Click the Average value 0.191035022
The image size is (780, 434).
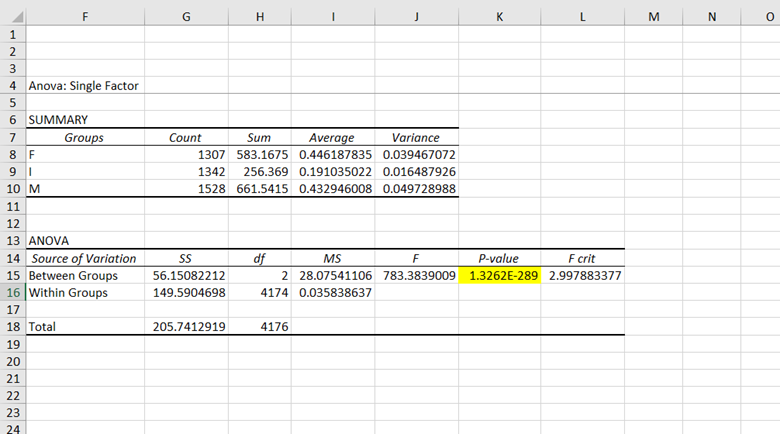pyautogui.click(x=333, y=172)
